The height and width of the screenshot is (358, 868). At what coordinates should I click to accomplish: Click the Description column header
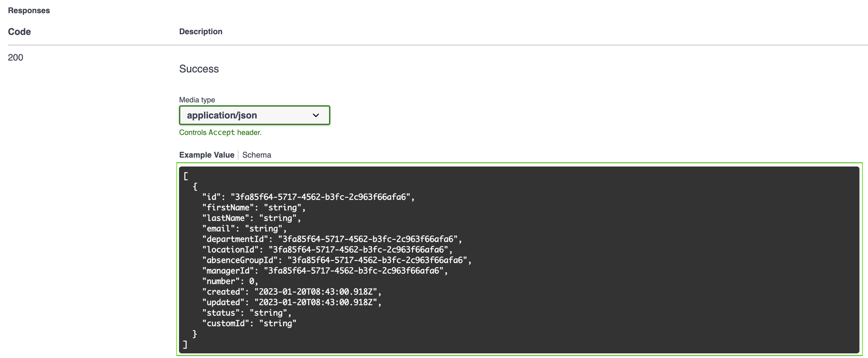[200, 32]
